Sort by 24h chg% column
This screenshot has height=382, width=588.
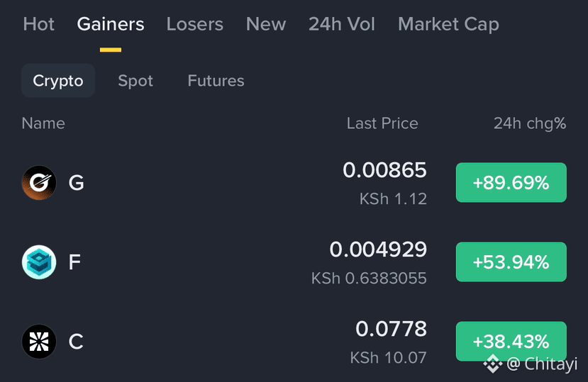pyautogui.click(x=530, y=123)
